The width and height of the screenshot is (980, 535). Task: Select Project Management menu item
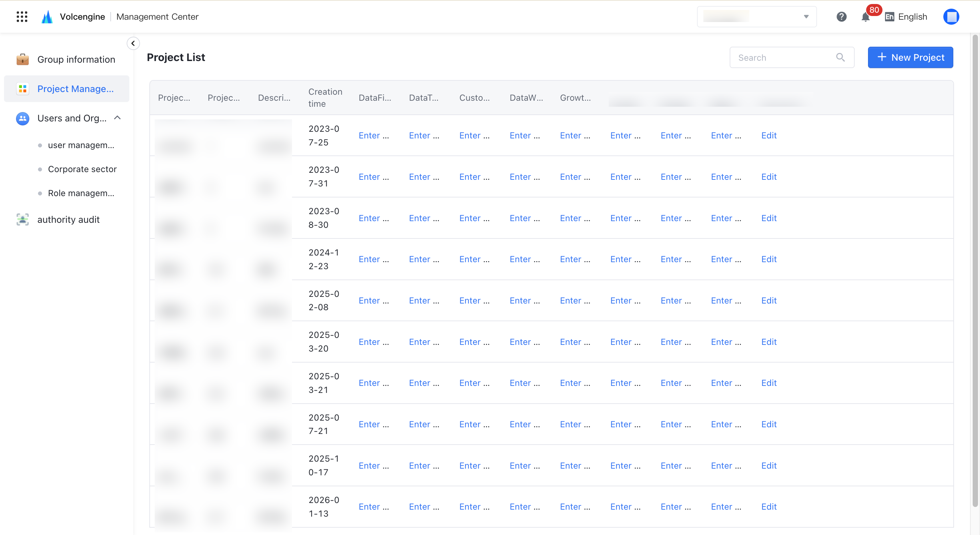pos(67,89)
